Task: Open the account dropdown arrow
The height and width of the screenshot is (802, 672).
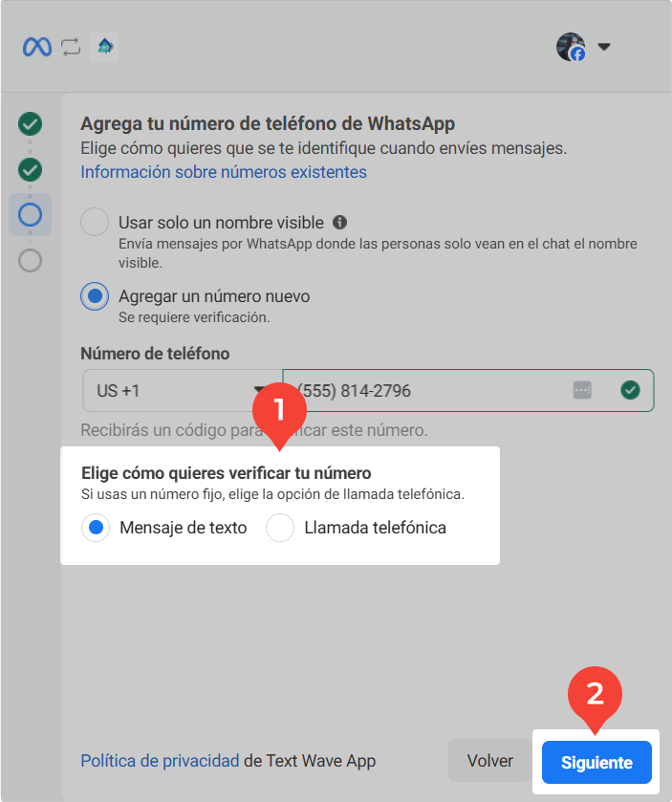Action: pyautogui.click(x=604, y=47)
